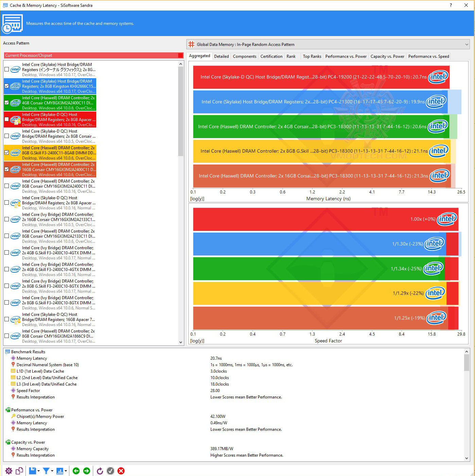This screenshot has width=475, height=476.
Task: Uncheck the Haswell 2x 16GB Corsair CMY16GX3M2A2400C11 entry
Action: [x=6, y=169]
